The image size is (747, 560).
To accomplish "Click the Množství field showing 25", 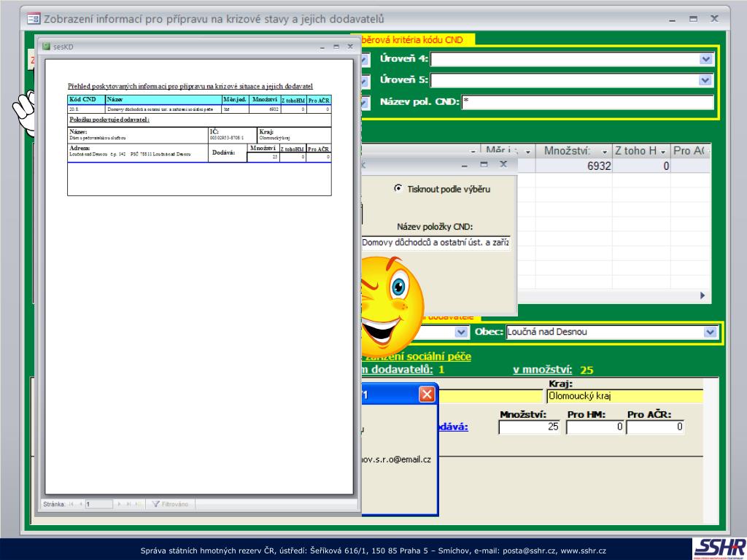I will (530, 427).
